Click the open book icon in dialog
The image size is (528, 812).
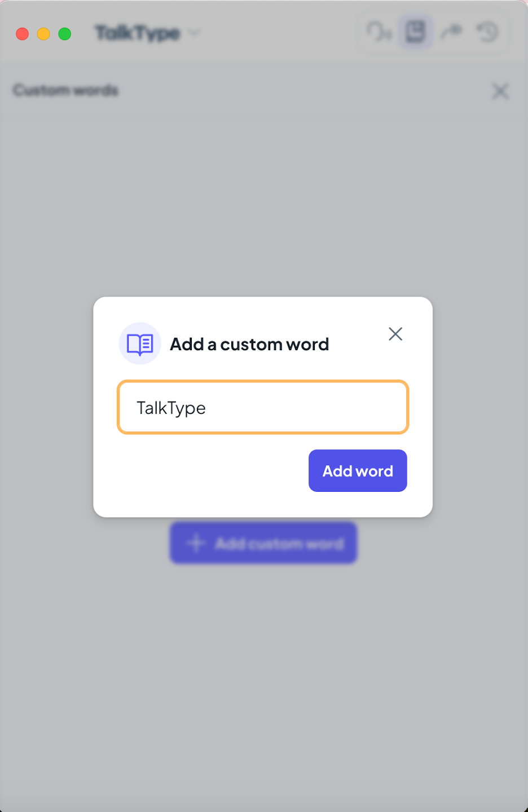140,344
